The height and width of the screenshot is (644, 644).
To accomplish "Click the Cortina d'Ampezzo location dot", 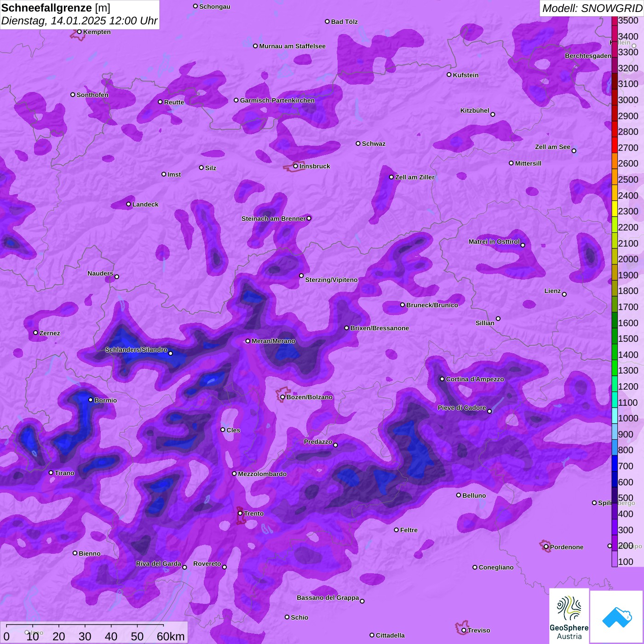I will pyautogui.click(x=442, y=379).
